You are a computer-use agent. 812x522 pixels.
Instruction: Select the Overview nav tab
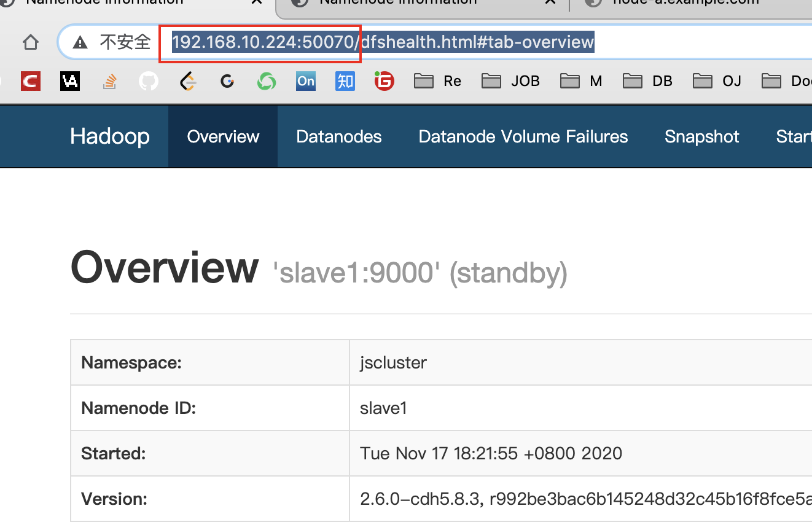[223, 136]
